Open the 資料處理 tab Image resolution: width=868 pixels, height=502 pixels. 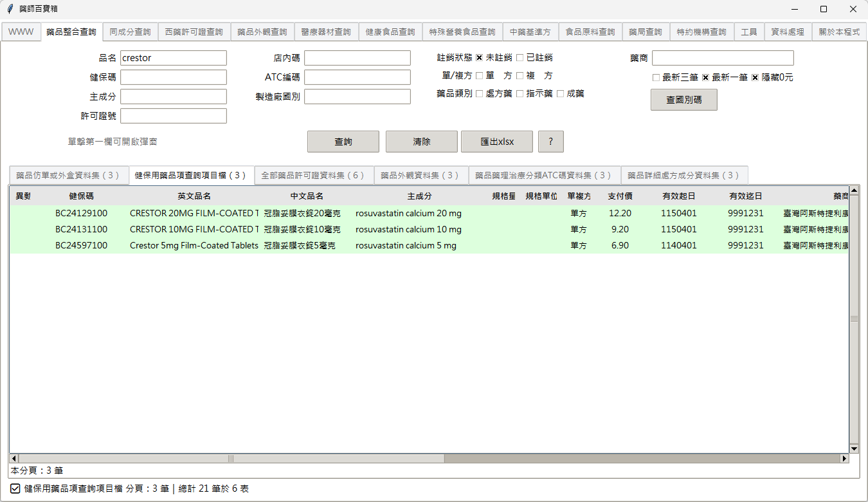coord(788,32)
